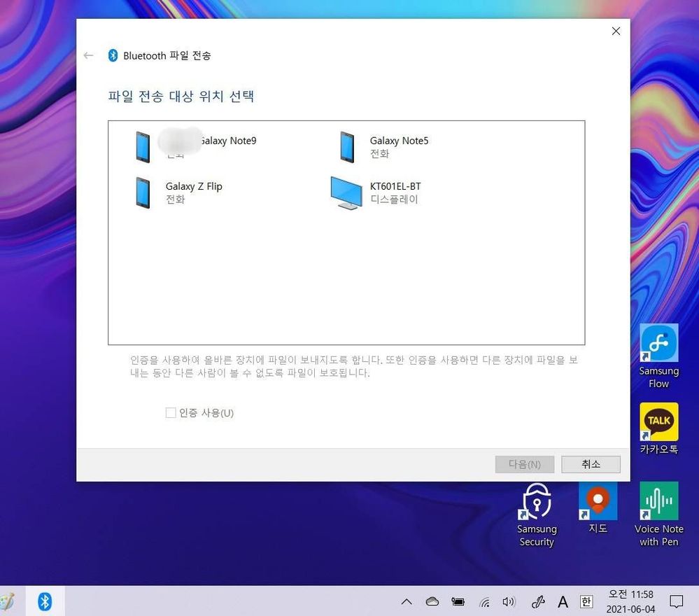
Task: Click the battery tray icon
Action: [458, 602]
